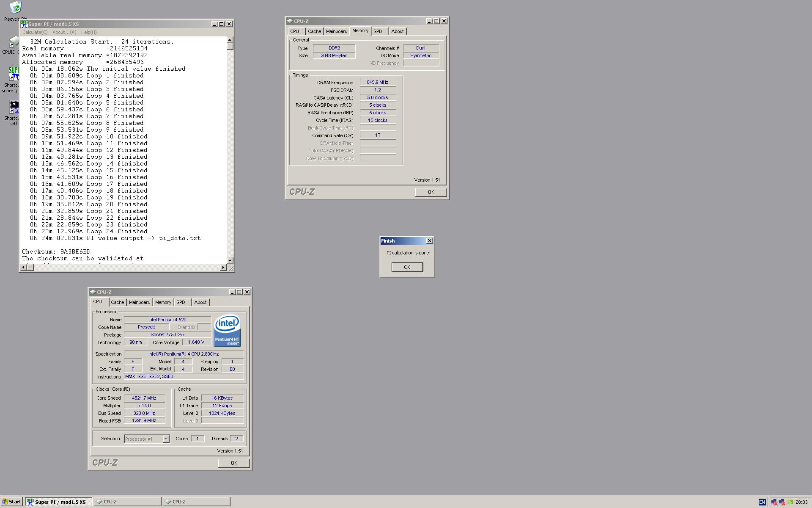Click the Core Voltage 1.640 V field
Screen dimensions: 812x508
tap(196, 342)
